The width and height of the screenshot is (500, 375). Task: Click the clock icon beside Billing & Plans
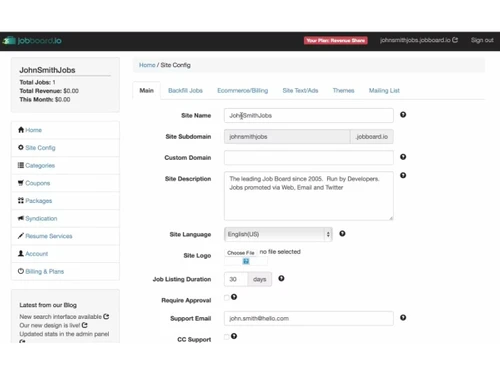(x=21, y=271)
